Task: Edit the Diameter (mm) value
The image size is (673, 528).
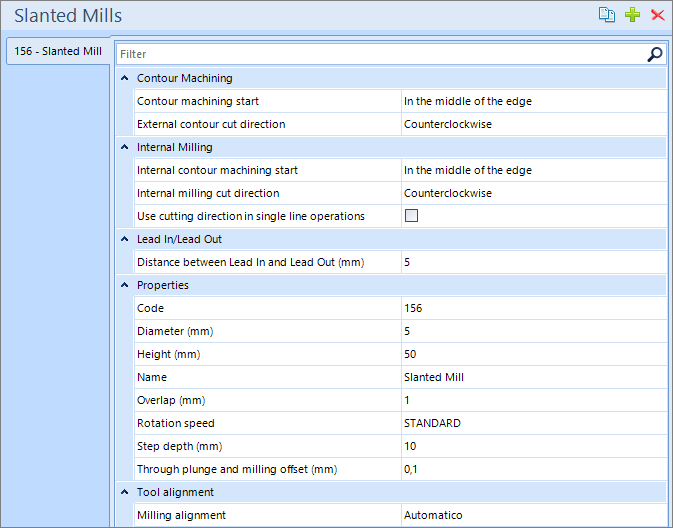Action: coord(534,331)
